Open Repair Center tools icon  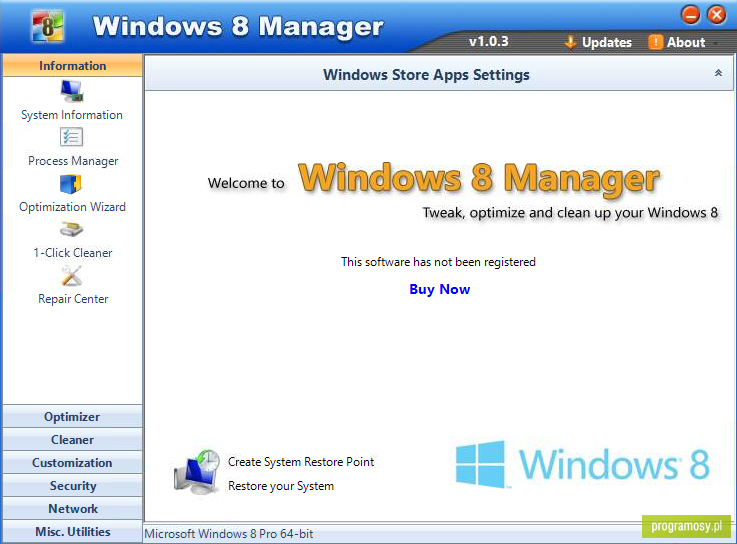pyautogui.click(x=72, y=276)
